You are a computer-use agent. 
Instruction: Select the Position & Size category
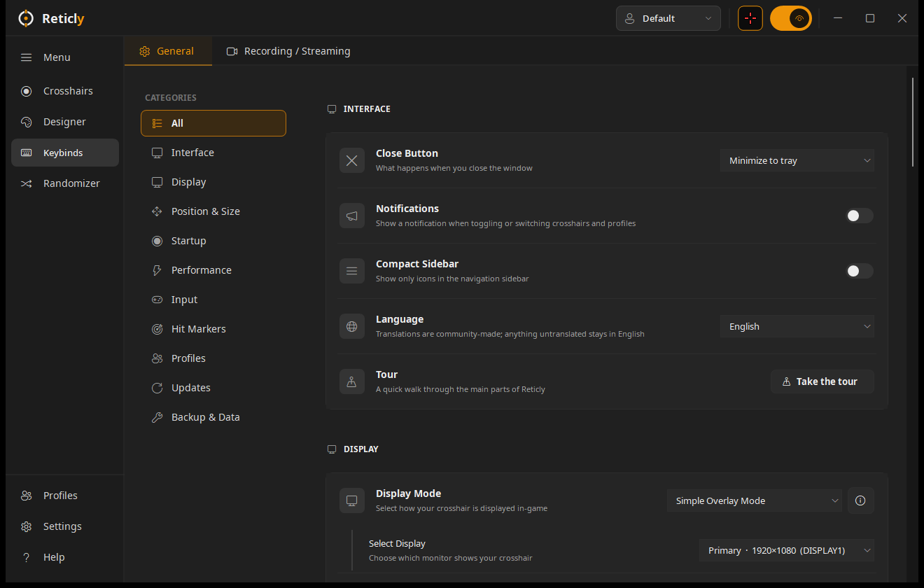click(x=213, y=211)
